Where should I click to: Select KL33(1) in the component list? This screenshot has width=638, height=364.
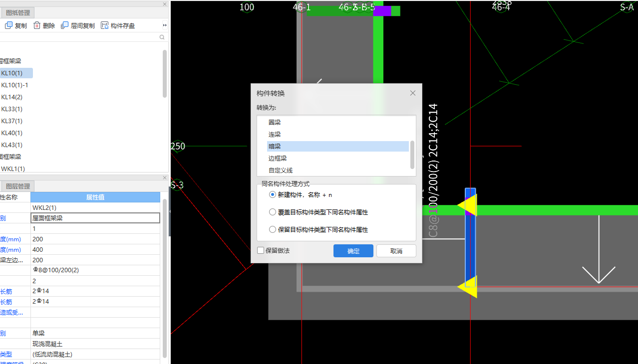coord(12,109)
